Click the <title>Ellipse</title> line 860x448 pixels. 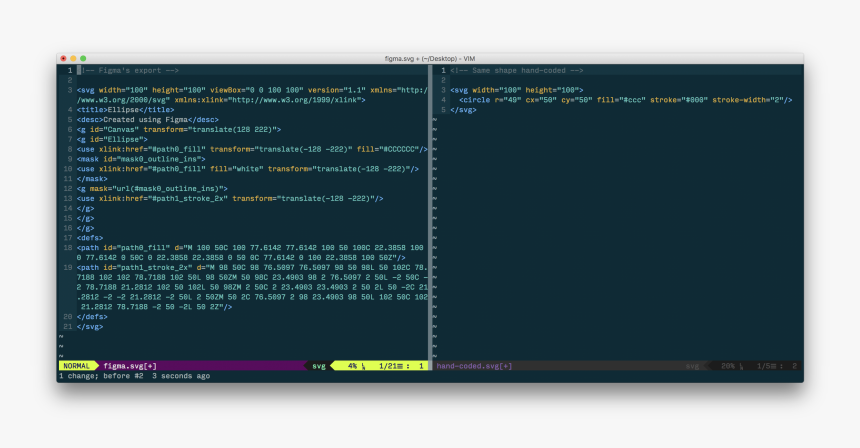coord(126,110)
